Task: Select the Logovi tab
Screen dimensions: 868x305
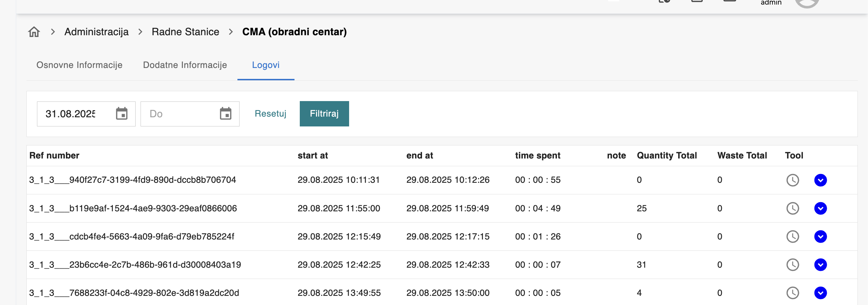Action: click(x=266, y=65)
